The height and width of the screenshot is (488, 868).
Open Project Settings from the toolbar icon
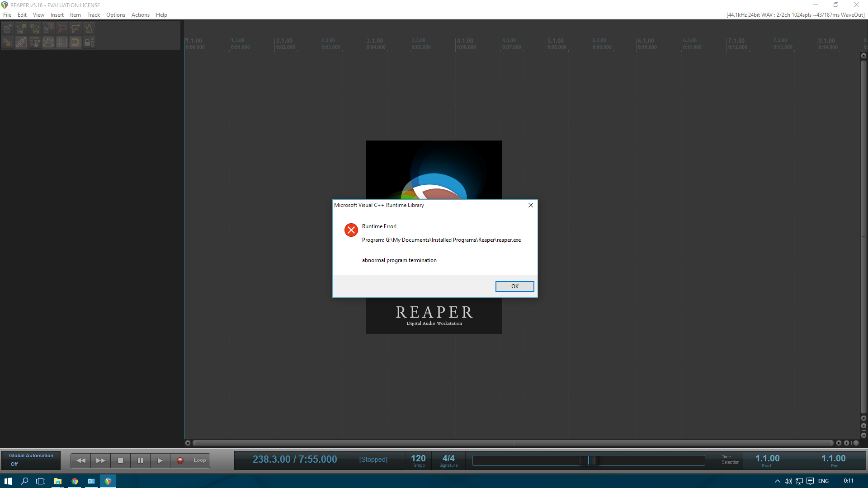tap(48, 29)
